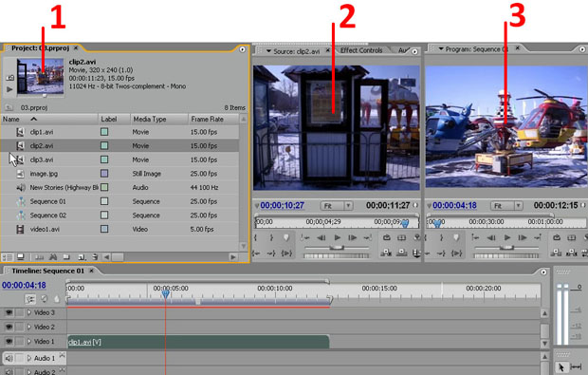
Task: Lock the Audio 1 track
Action: [20, 358]
